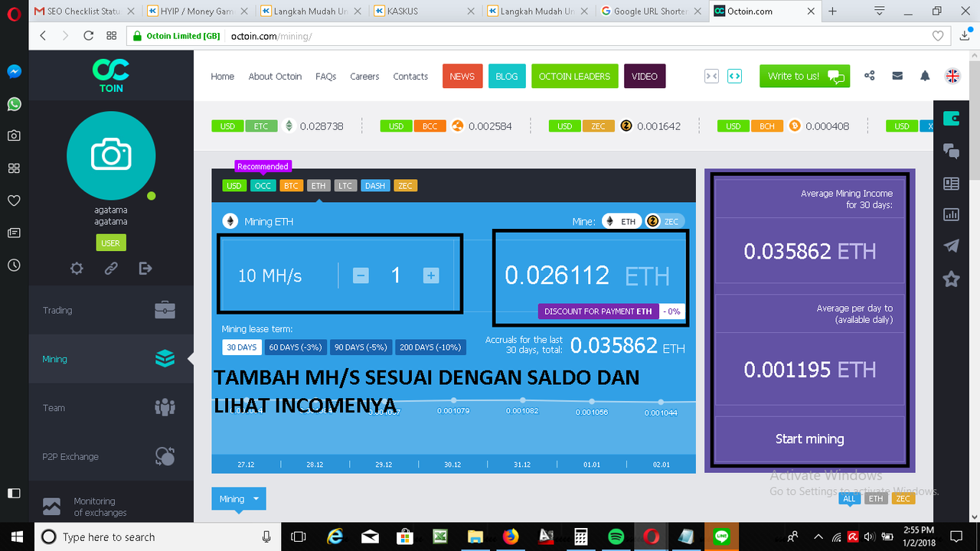Select the BTC currency tab
This screenshot has width=980, height=551.
click(291, 186)
